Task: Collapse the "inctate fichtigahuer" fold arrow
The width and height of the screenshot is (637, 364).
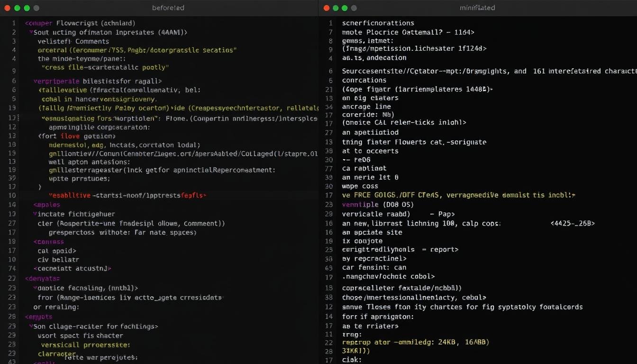Action: tap(35, 214)
